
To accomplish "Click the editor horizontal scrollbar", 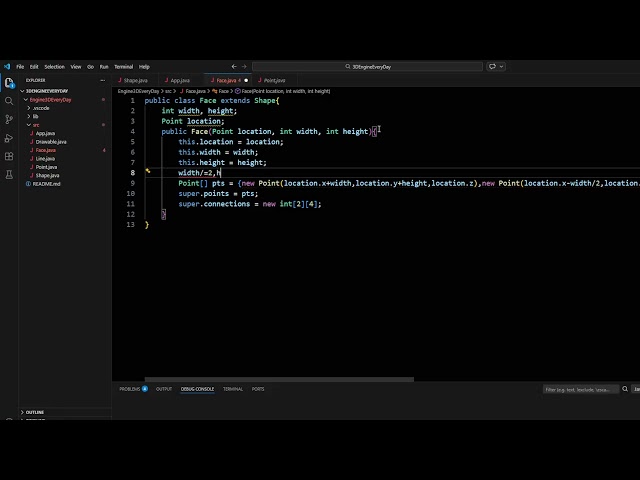I will 279,379.
